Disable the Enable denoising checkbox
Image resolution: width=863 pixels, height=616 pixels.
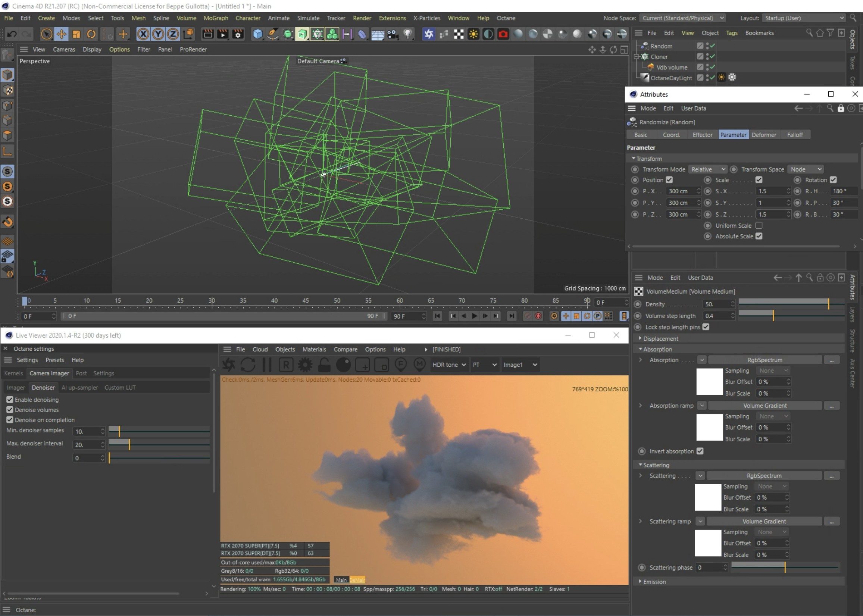pyautogui.click(x=10, y=400)
